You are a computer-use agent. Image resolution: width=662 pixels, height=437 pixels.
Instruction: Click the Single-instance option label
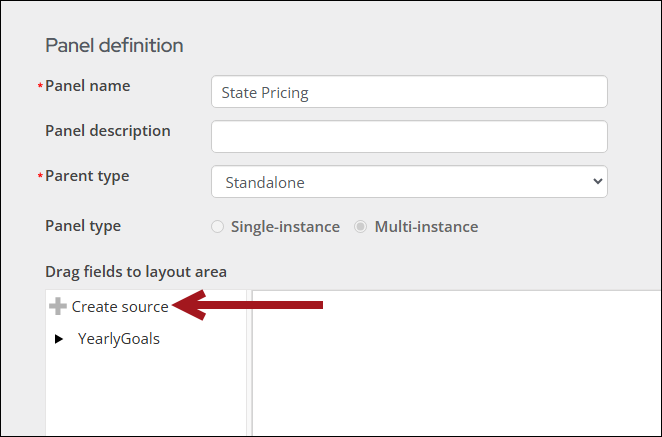coord(285,227)
